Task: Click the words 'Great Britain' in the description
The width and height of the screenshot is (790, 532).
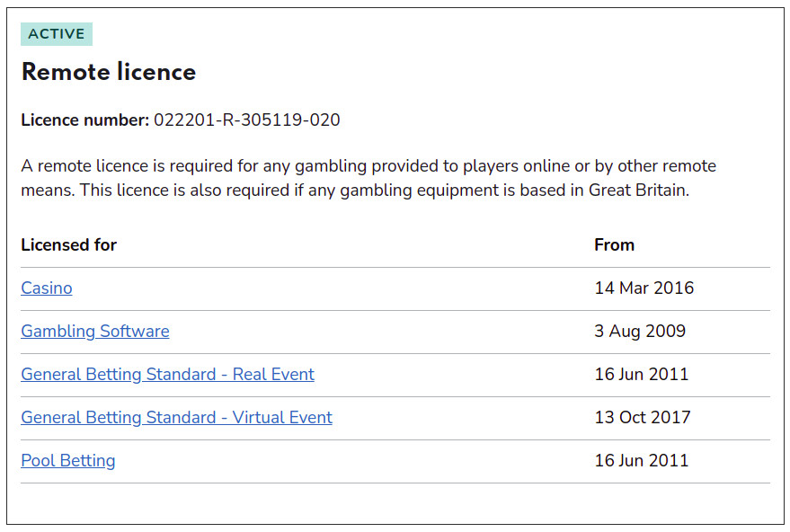Action: [x=639, y=191]
